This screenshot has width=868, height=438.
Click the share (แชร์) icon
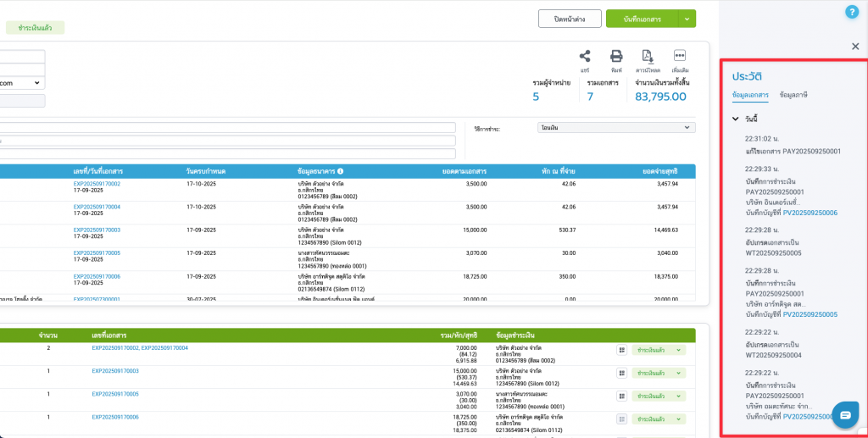(585, 57)
